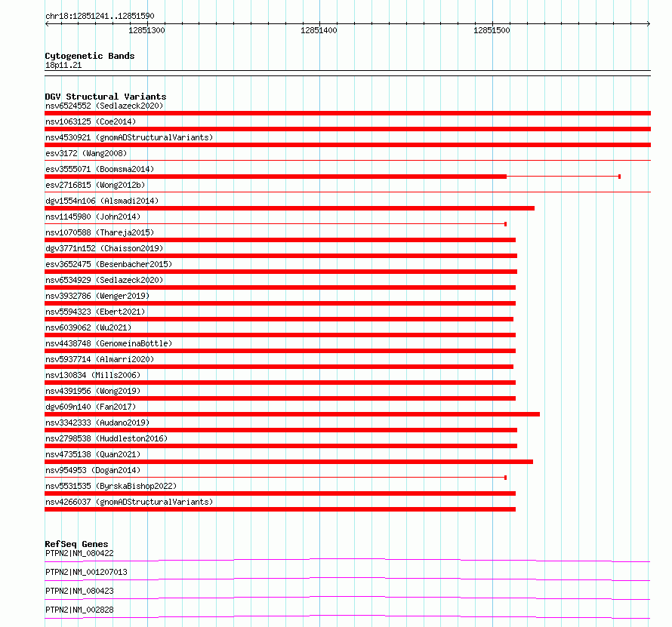Image resolution: width=672 pixels, height=627 pixels.
Task: Open the nsv5594323 (Ebert2021) label
Action: pos(95,312)
